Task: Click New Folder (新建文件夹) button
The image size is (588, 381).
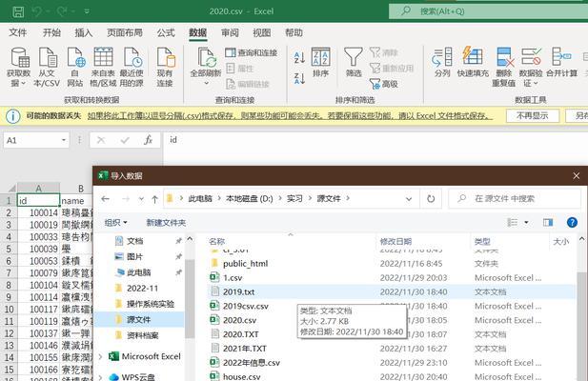Action: 166,223
